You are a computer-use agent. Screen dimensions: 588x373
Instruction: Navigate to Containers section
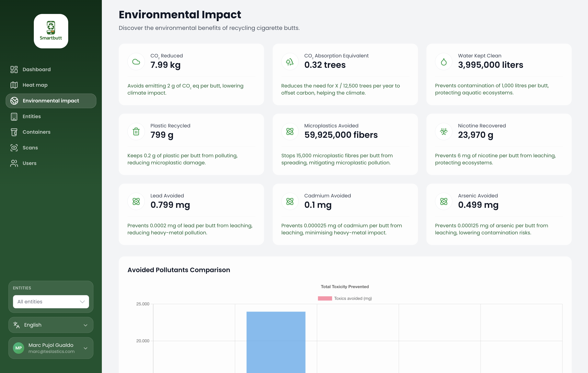[x=36, y=132]
